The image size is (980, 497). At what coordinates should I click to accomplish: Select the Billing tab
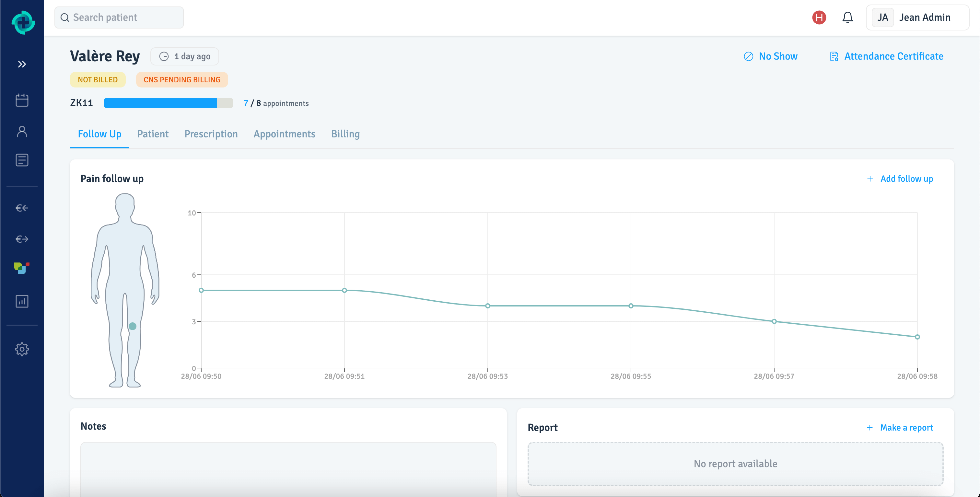click(x=345, y=134)
